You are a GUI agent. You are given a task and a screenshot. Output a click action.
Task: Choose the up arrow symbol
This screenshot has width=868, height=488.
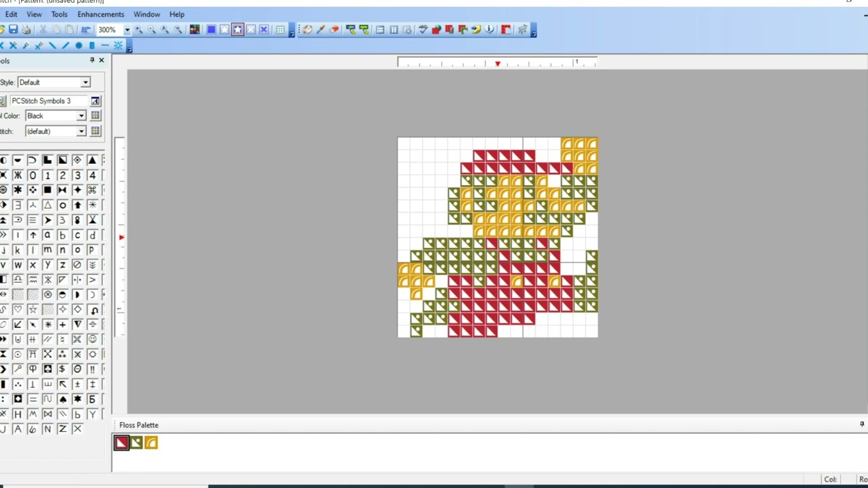click(x=33, y=235)
